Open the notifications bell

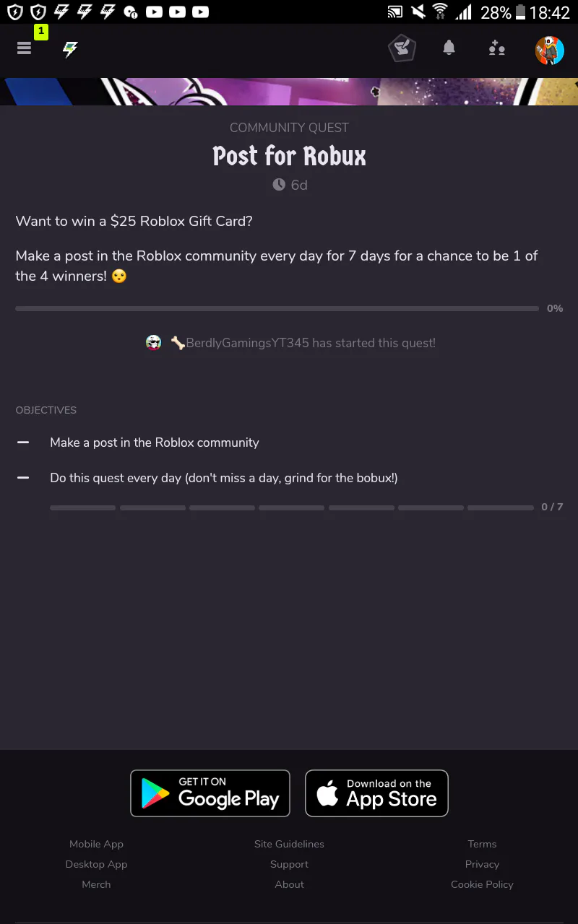[x=449, y=48]
